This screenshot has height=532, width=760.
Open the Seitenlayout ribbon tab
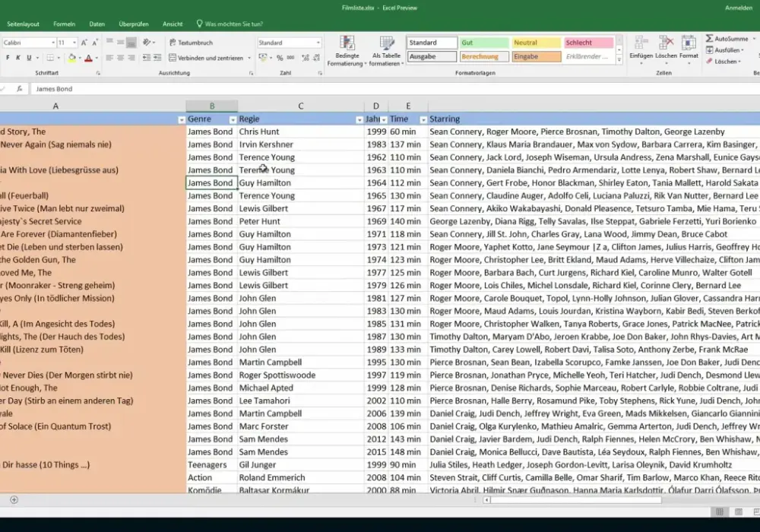coord(24,24)
